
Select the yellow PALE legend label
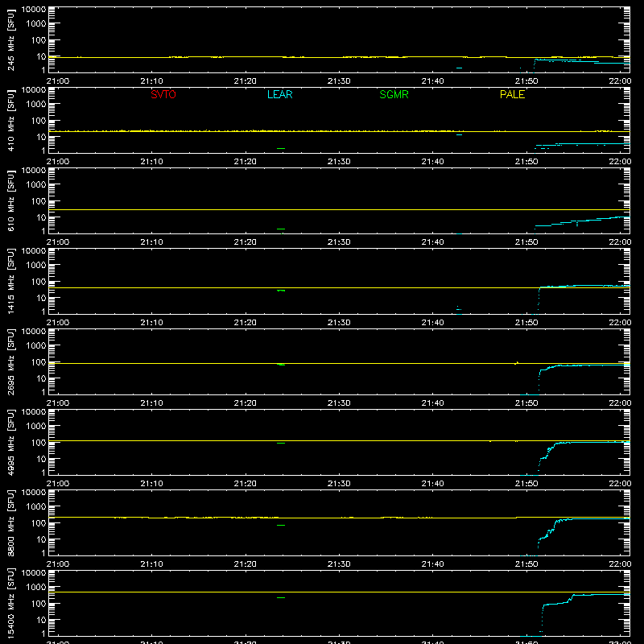(x=512, y=94)
